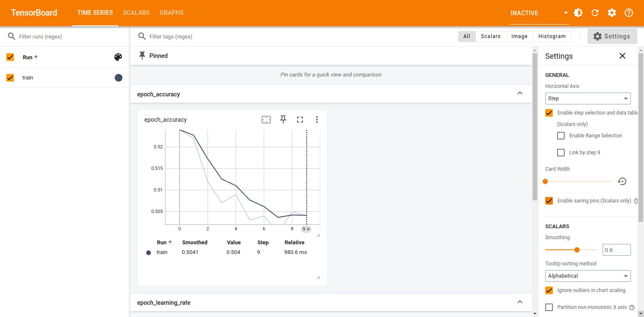644x317 pixels.
Task: Switch to the Scalars tab
Action: [x=136, y=13]
